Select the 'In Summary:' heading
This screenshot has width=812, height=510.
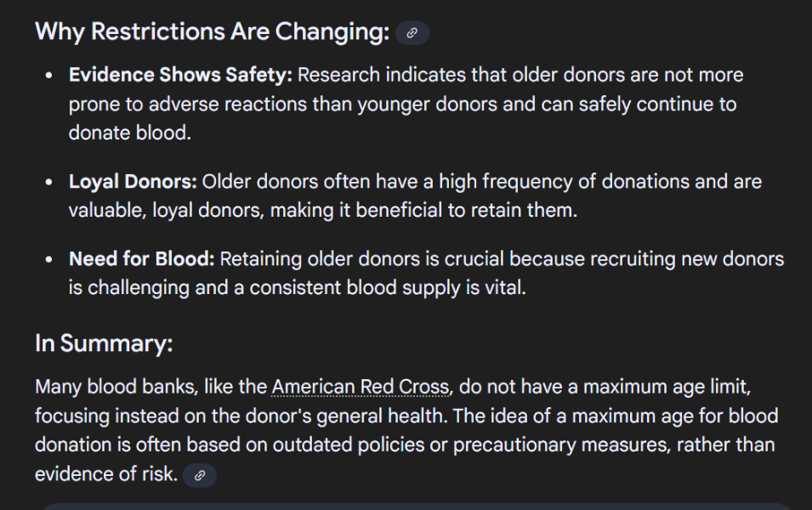point(104,343)
